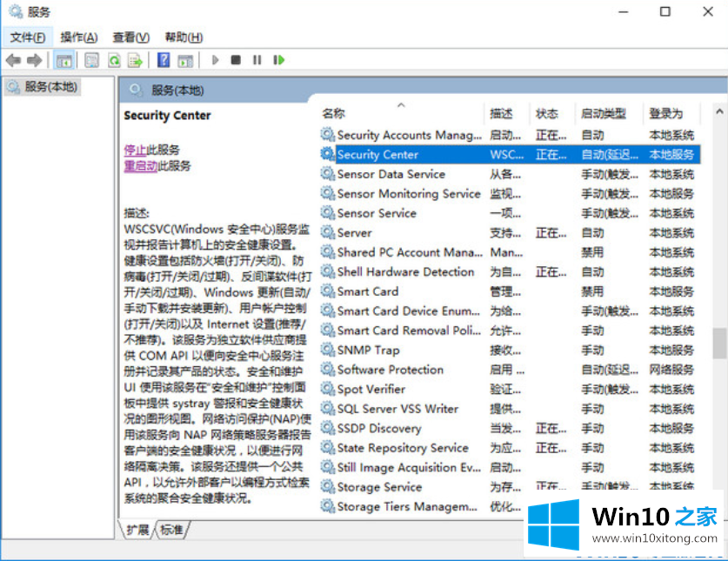Viewport: 728px width, 561px height.
Task: Open the 帮助(H) menu
Action: (184, 37)
